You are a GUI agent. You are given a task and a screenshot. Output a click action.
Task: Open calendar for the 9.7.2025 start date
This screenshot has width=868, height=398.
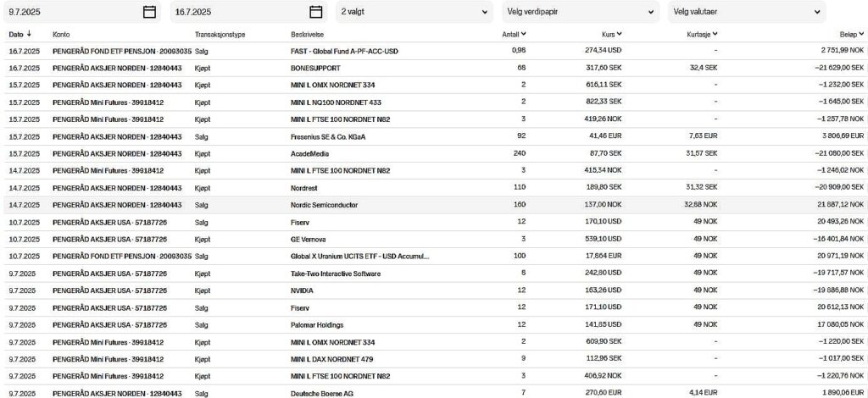[149, 12]
